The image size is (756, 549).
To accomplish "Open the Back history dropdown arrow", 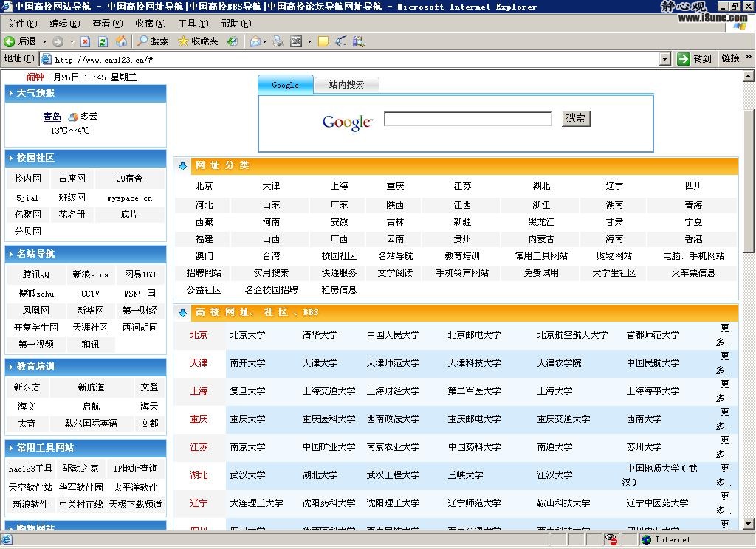I will click(x=44, y=41).
